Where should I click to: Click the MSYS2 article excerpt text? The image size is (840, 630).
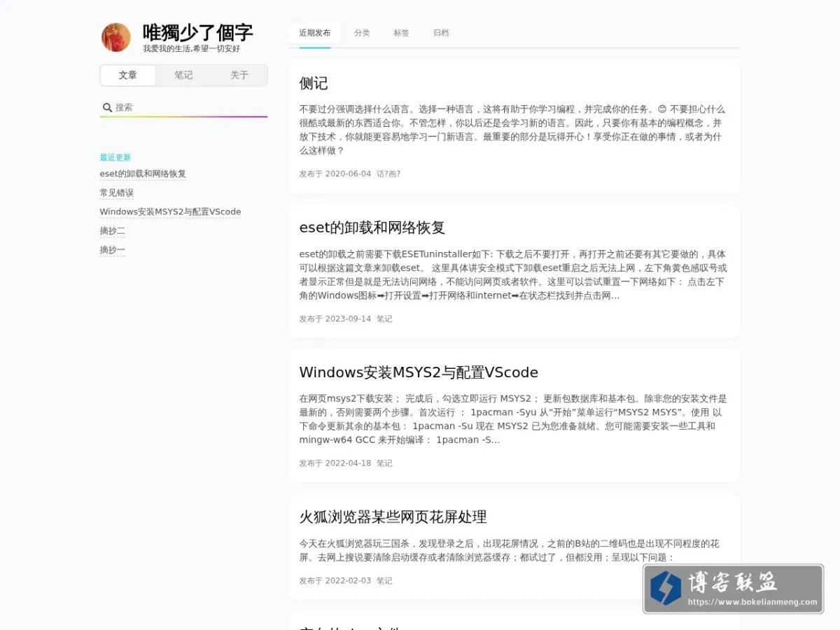click(x=513, y=419)
